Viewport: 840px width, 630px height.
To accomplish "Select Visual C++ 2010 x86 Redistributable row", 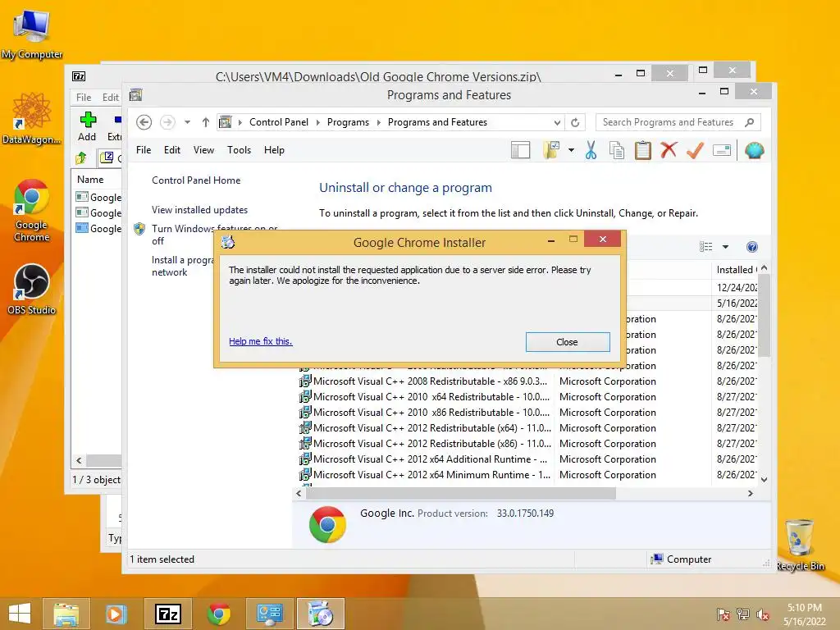I will coord(527,413).
